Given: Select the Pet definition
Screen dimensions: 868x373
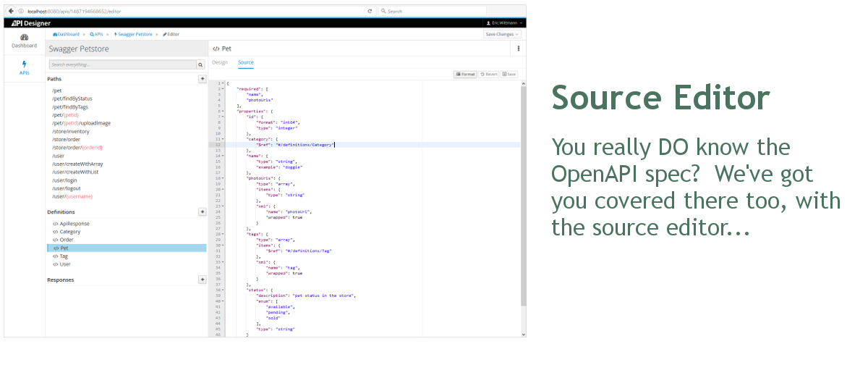Looking at the screenshot, I should tap(127, 248).
